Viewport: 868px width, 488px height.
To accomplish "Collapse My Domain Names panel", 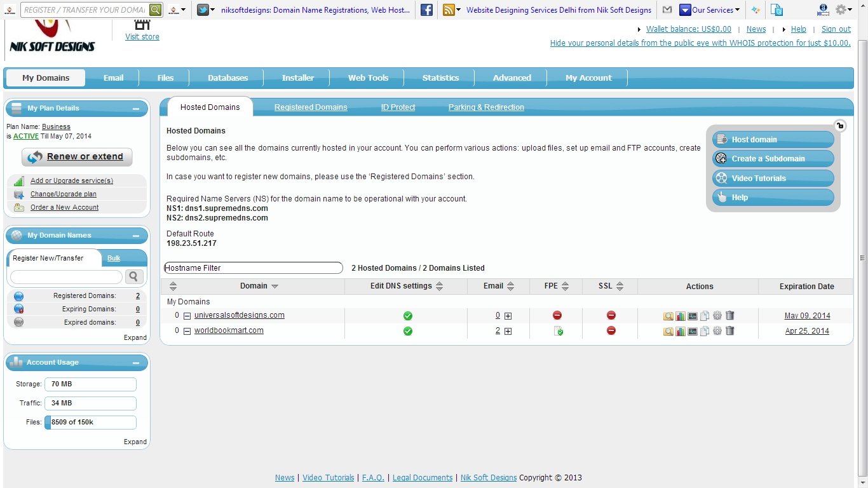I will coord(136,236).
